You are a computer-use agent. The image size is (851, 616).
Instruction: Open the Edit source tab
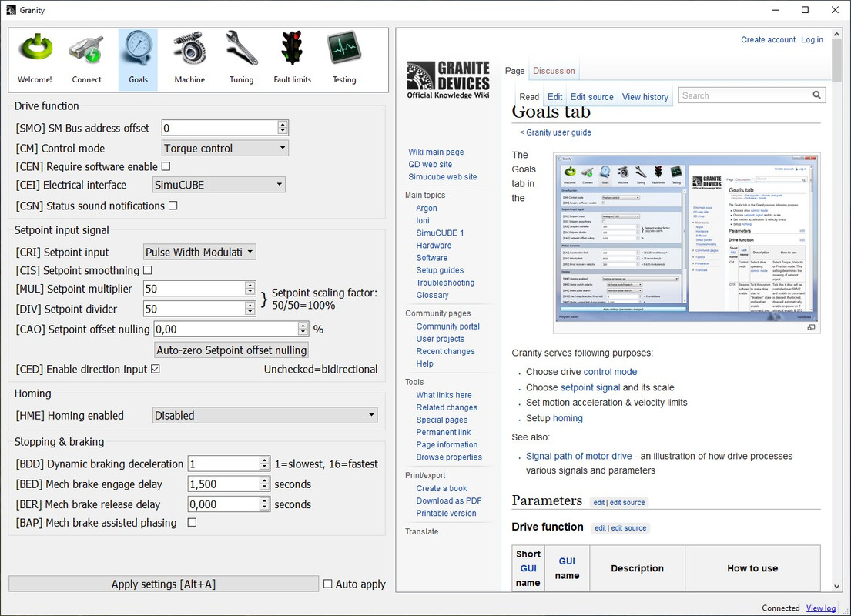[591, 96]
